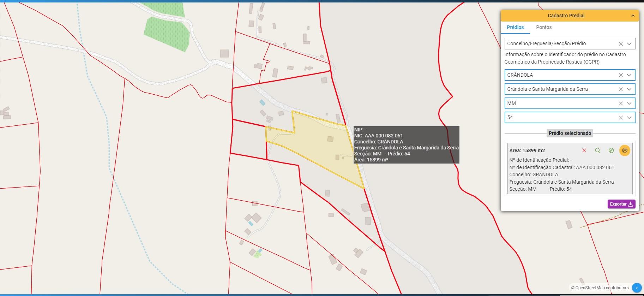Image resolution: width=644 pixels, height=296 pixels.
Task: Click the purple Exportar button
Action: coord(621,204)
